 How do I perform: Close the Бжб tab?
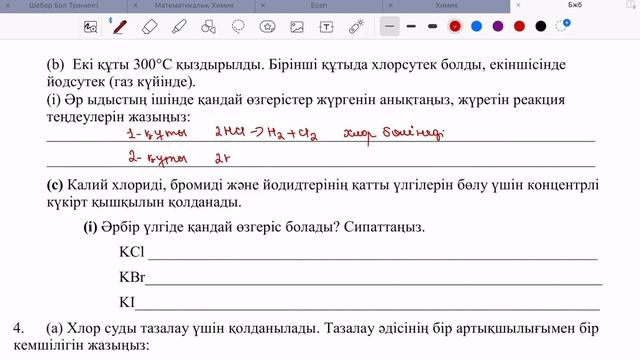518,5
